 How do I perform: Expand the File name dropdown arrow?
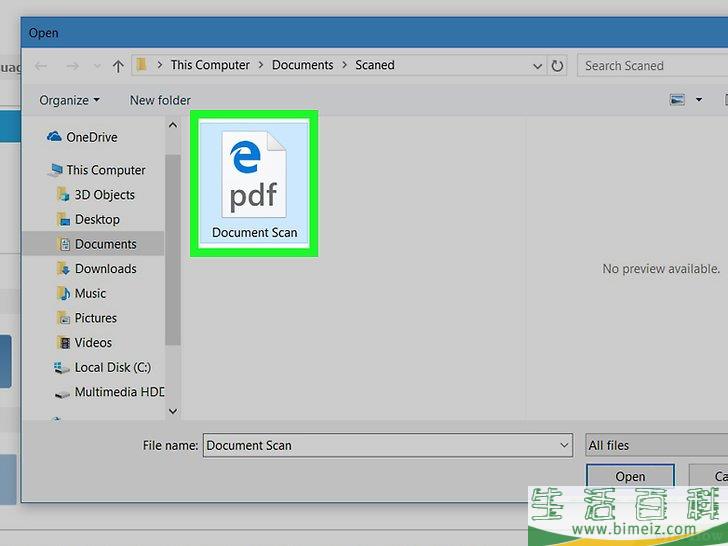pos(564,445)
